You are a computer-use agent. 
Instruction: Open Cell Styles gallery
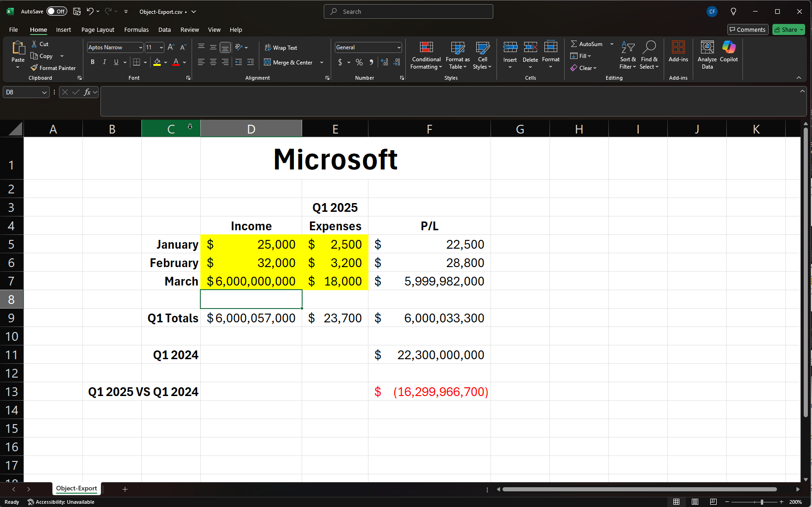(482, 55)
